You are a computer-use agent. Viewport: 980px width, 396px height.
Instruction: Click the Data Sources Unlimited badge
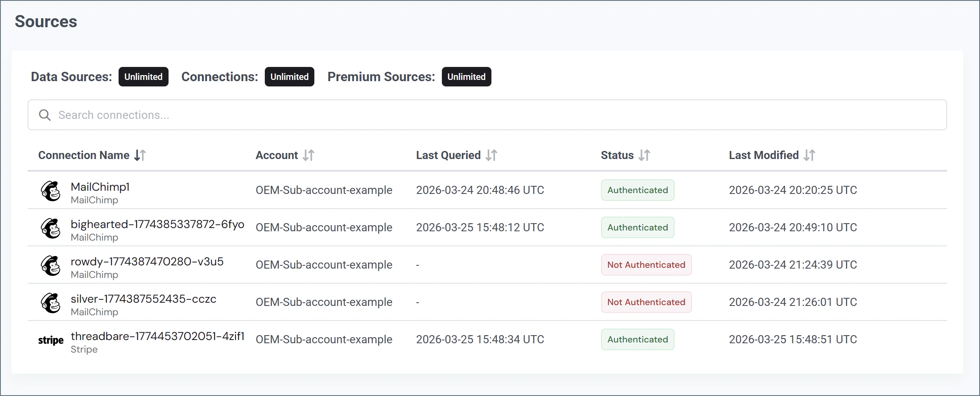[x=143, y=77]
